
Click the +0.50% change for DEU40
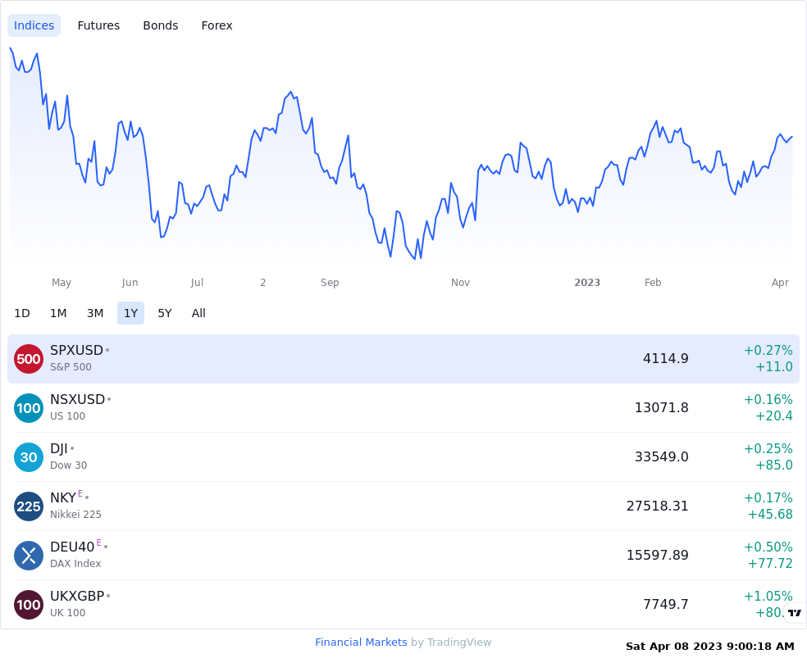click(768, 547)
